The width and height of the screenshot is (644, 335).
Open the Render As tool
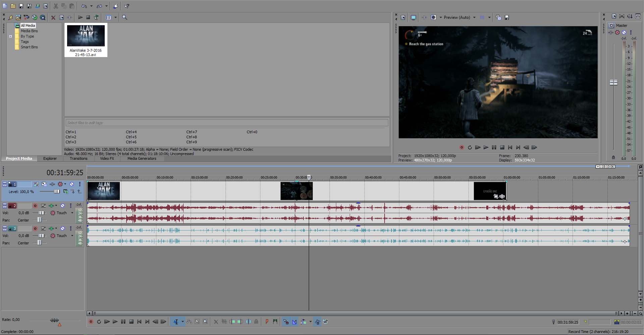pos(37,6)
